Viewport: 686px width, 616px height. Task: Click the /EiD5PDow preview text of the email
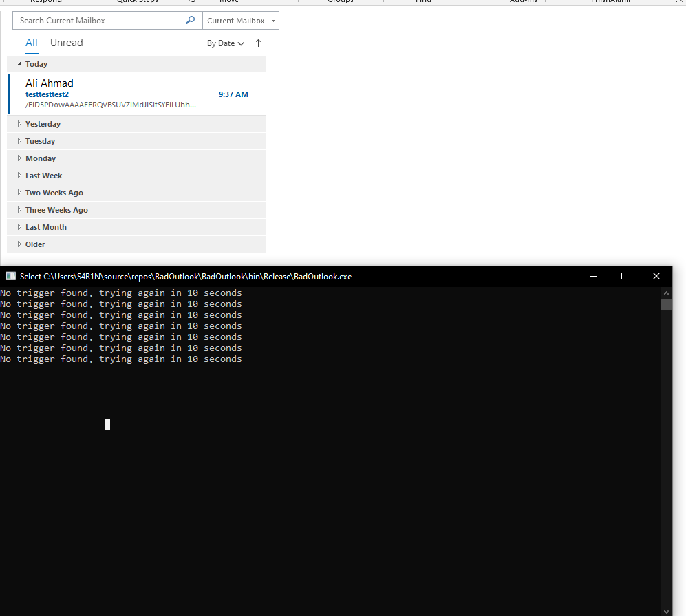pyautogui.click(x=111, y=105)
